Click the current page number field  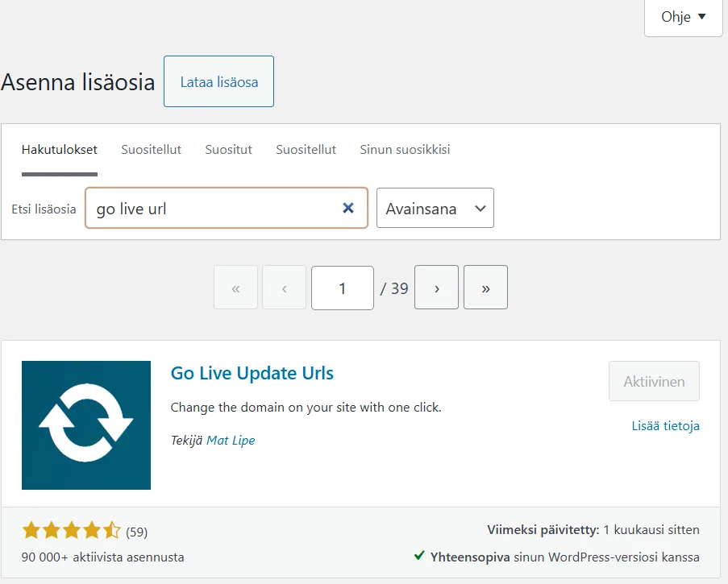pos(342,288)
